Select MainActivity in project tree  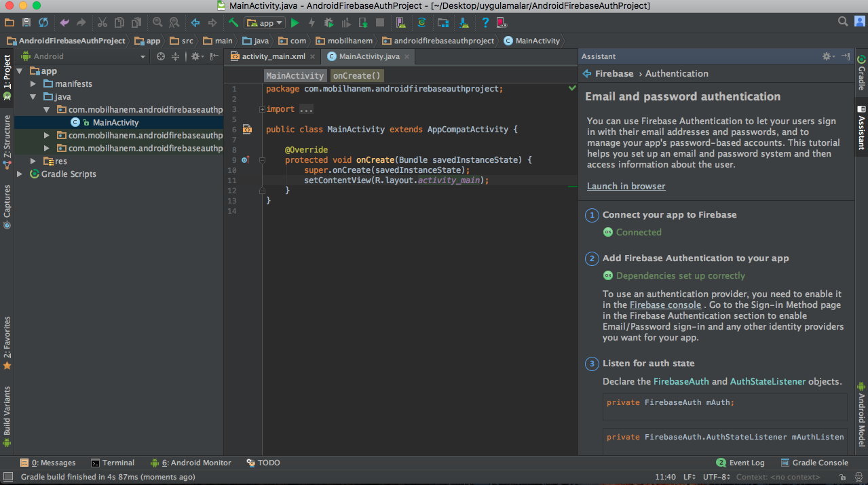(x=115, y=123)
